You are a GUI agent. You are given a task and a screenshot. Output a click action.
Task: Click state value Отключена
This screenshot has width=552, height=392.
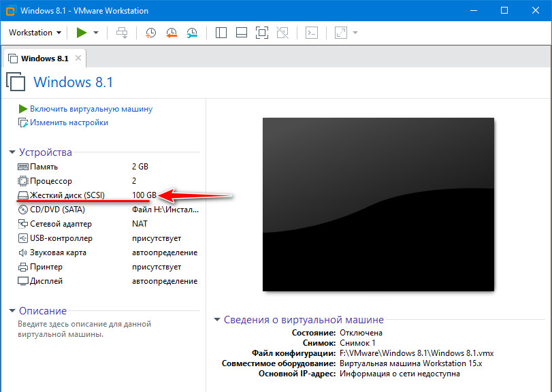[x=361, y=333]
